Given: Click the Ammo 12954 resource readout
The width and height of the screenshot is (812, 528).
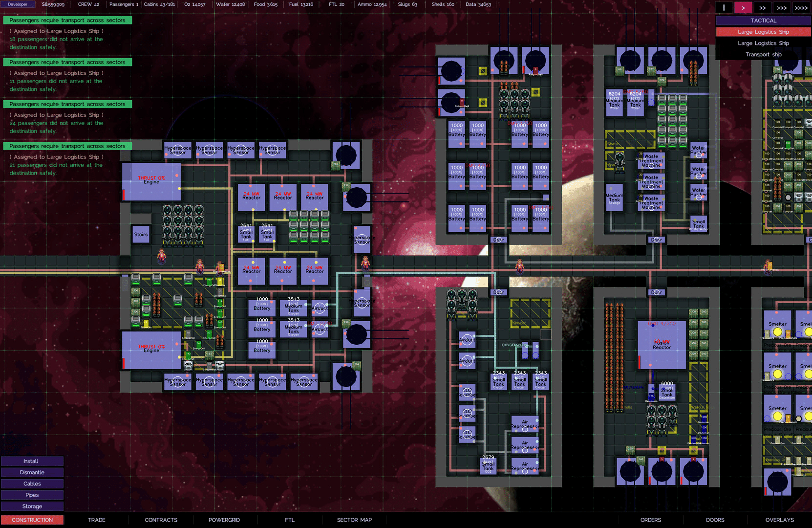Looking at the screenshot, I should click(x=372, y=4).
